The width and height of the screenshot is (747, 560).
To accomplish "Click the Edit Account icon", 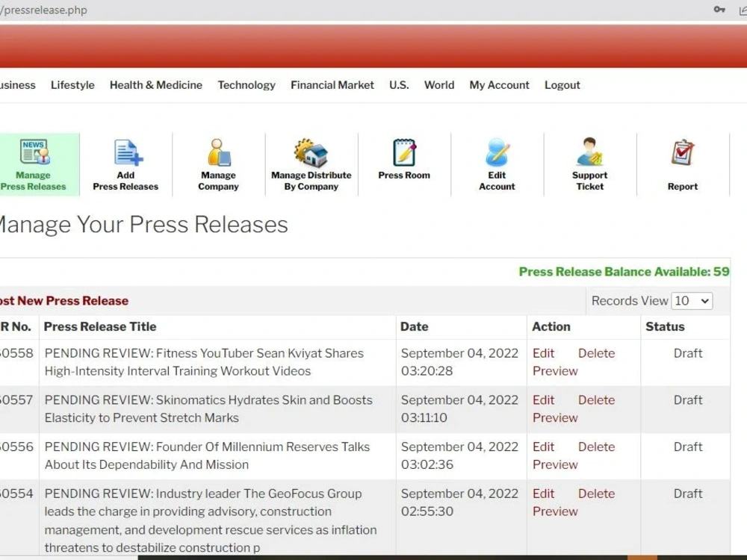I will (x=497, y=152).
